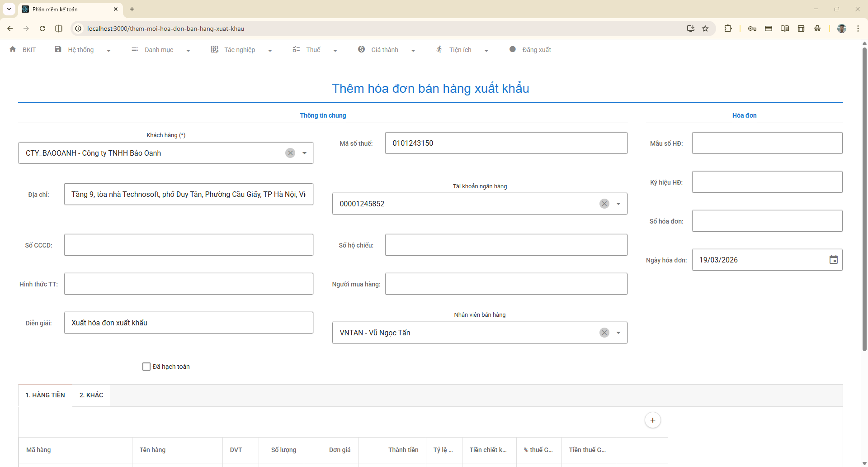Bookmark this page with the star icon

[x=705, y=29]
